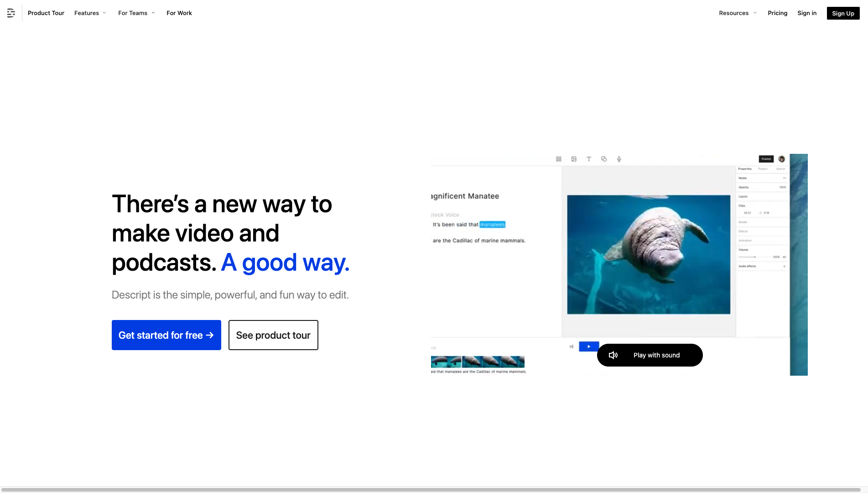The height and width of the screenshot is (493, 868).
Task: Go to Product Tour in navigation
Action: coord(46,13)
